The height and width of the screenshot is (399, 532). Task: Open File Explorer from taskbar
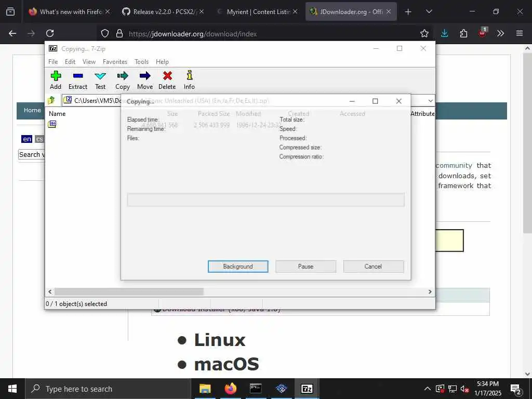click(x=205, y=389)
